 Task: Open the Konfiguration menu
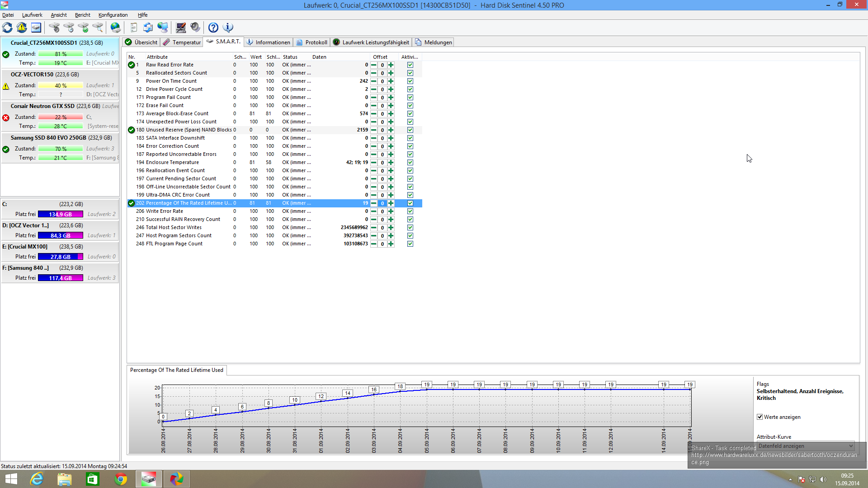tap(113, 15)
